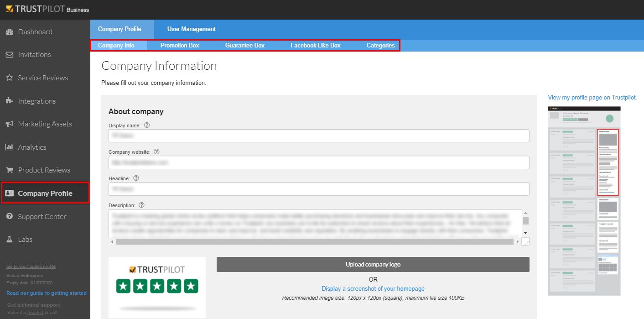The height and width of the screenshot is (319, 644).
Task: Click the Service Reviews star icon
Action: click(10, 78)
